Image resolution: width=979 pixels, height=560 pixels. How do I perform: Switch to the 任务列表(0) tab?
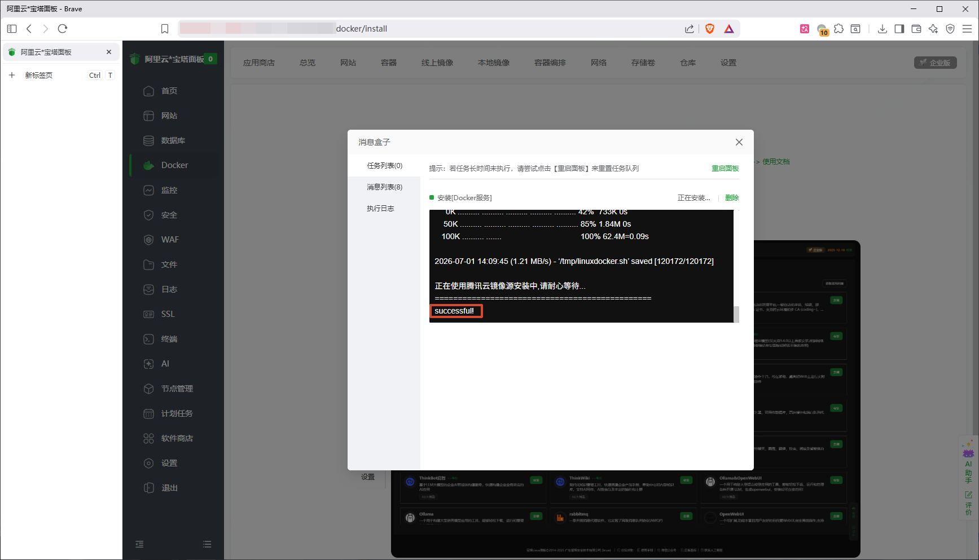click(x=384, y=166)
